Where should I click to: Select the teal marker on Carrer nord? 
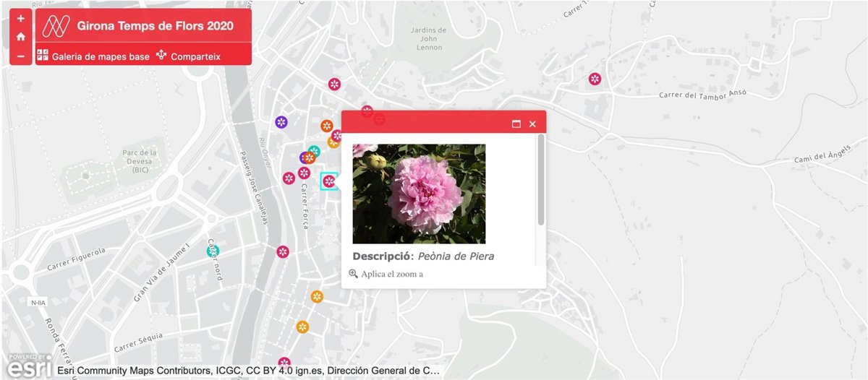coord(213,251)
